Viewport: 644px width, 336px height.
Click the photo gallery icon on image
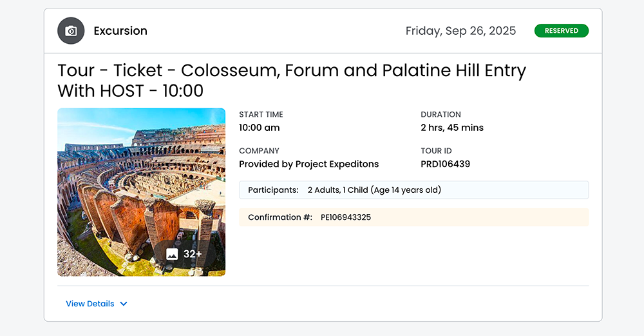(x=172, y=254)
